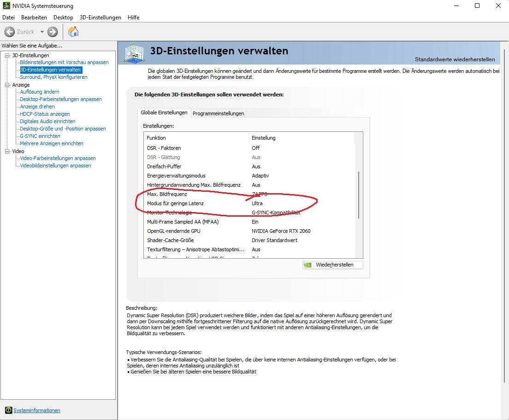Click the Ultra latency value
This screenshot has width=509, height=420.
point(257,203)
